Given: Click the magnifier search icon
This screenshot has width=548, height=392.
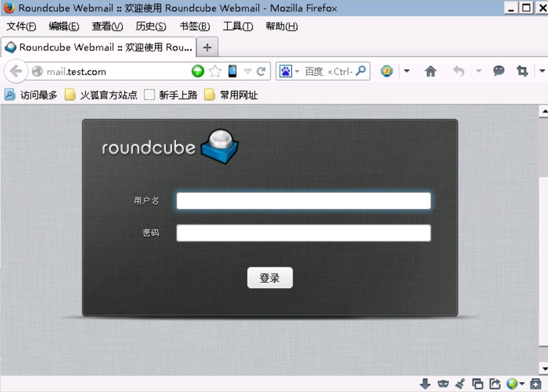Looking at the screenshot, I should [360, 71].
